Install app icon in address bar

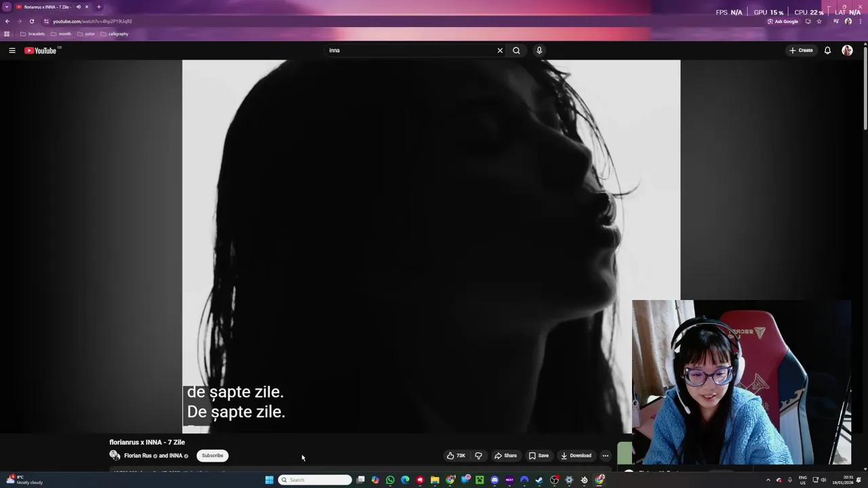tap(808, 21)
